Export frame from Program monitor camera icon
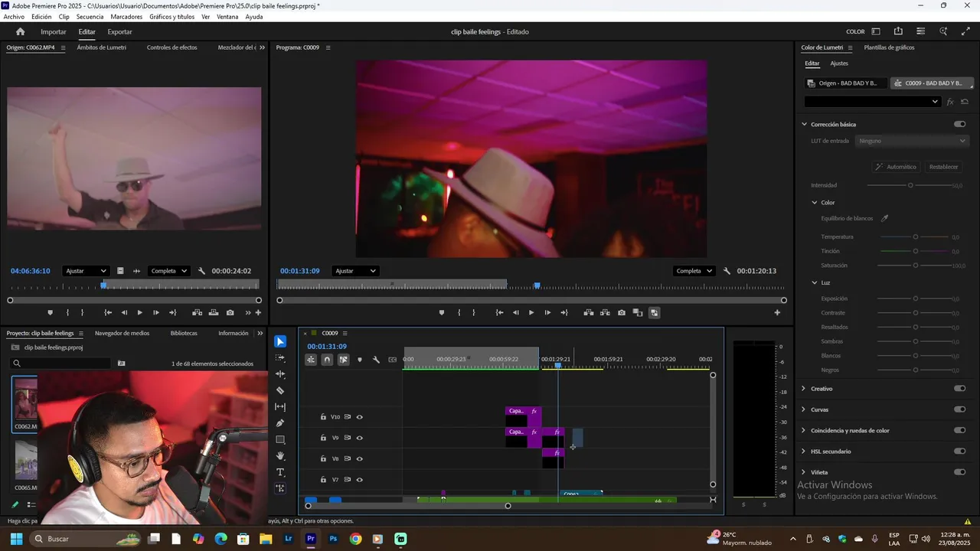The image size is (980, 551). [x=621, y=312]
